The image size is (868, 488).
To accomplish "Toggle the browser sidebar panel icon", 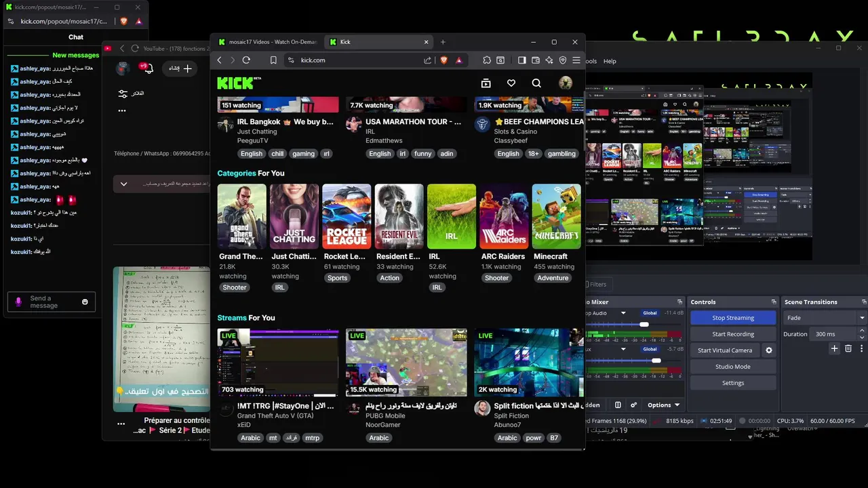I will 521,60.
